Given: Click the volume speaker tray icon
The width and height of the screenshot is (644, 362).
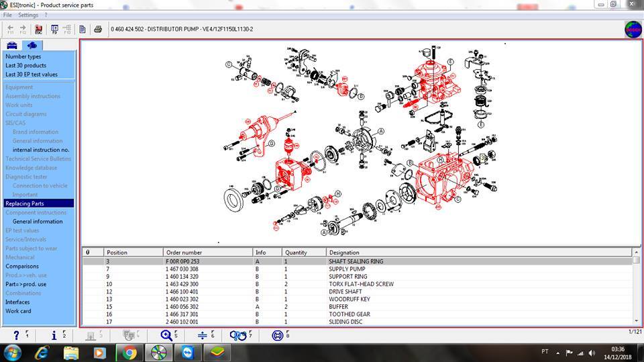Looking at the screenshot, I should click(x=592, y=353).
